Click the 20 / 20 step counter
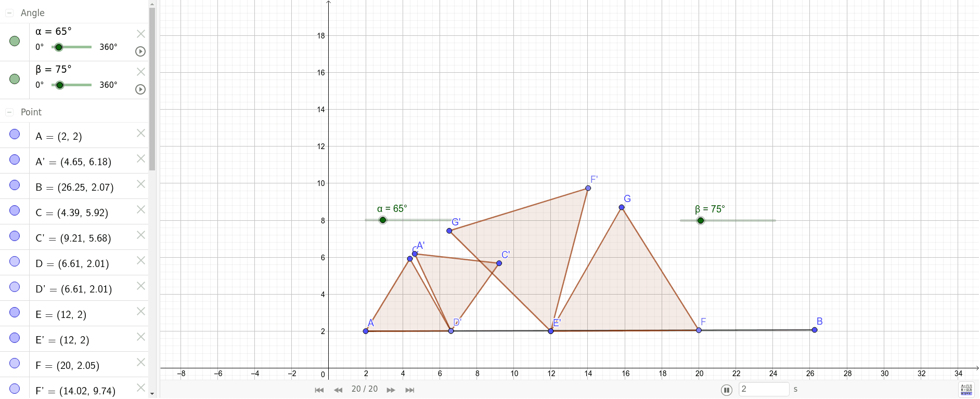 click(x=365, y=389)
